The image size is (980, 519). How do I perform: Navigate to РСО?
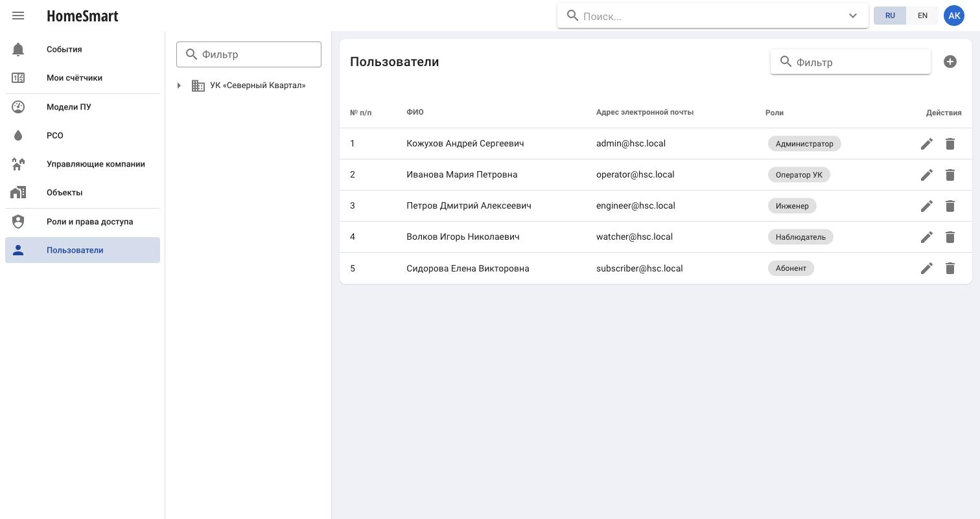point(83,135)
